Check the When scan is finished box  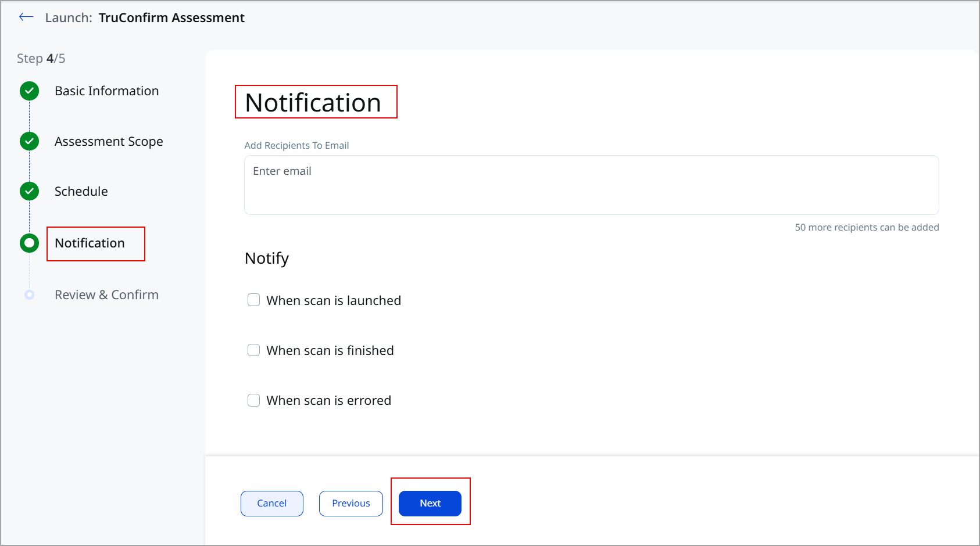tap(253, 350)
